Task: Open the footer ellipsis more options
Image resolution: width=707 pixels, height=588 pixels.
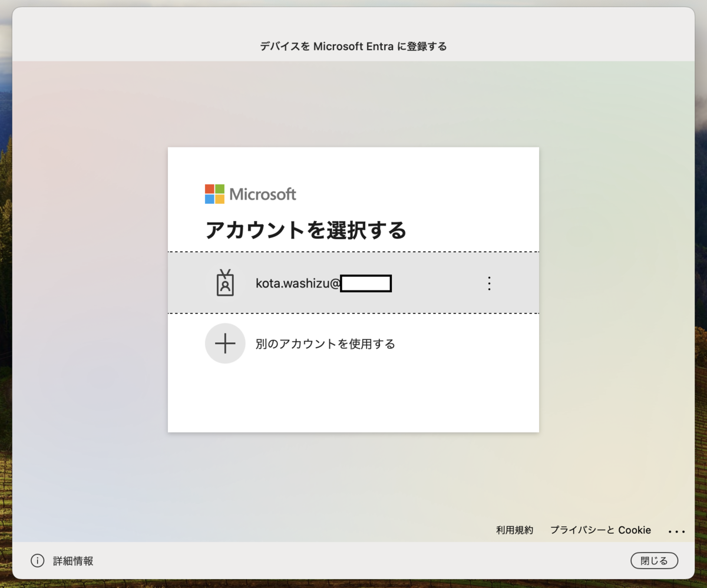Action: coord(677,531)
